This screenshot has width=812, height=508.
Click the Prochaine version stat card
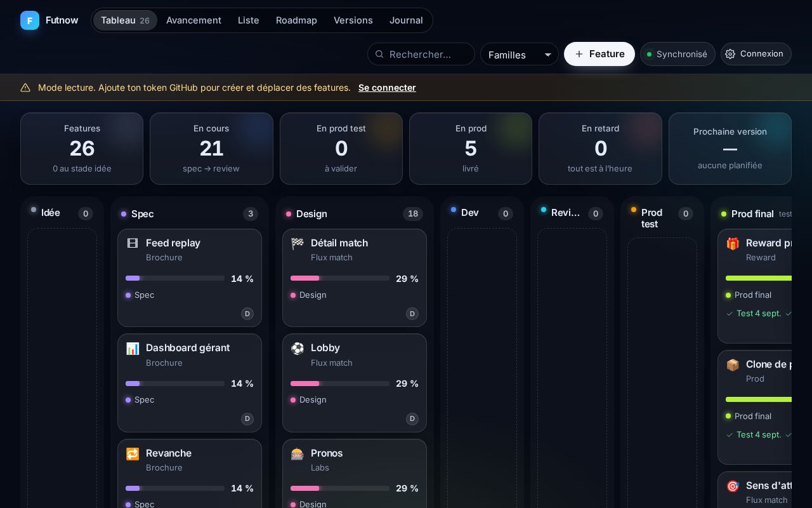click(730, 149)
